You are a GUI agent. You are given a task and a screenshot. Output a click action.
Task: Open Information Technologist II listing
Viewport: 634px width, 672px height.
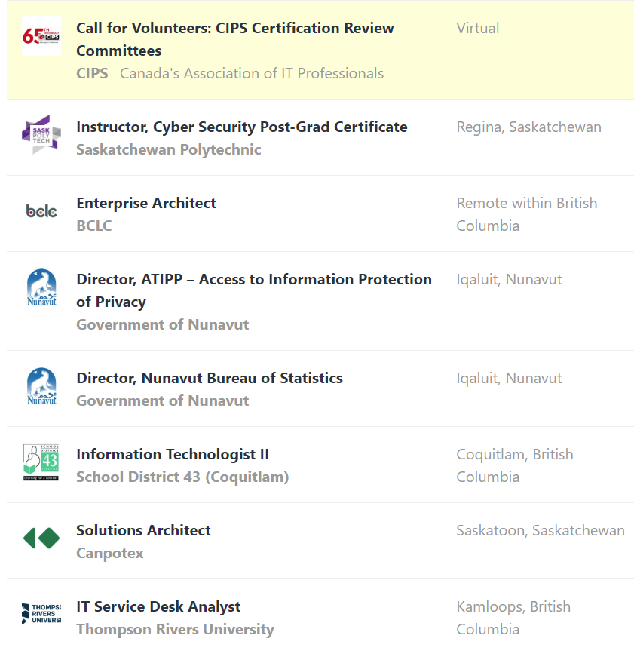[x=172, y=454]
